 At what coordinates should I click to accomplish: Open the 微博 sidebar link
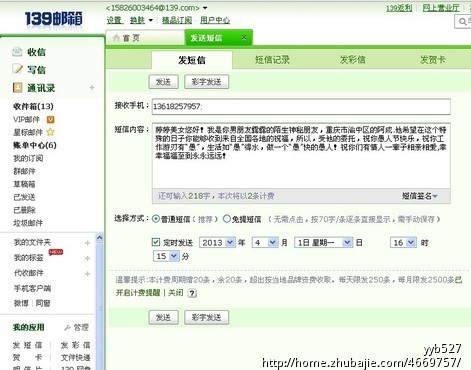21,303
